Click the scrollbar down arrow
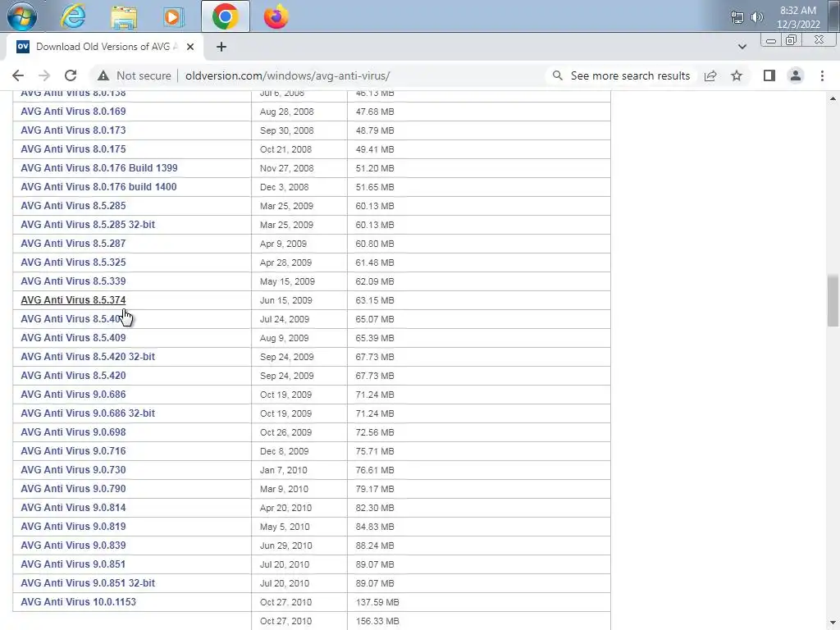The image size is (840, 630). click(833, 623)
